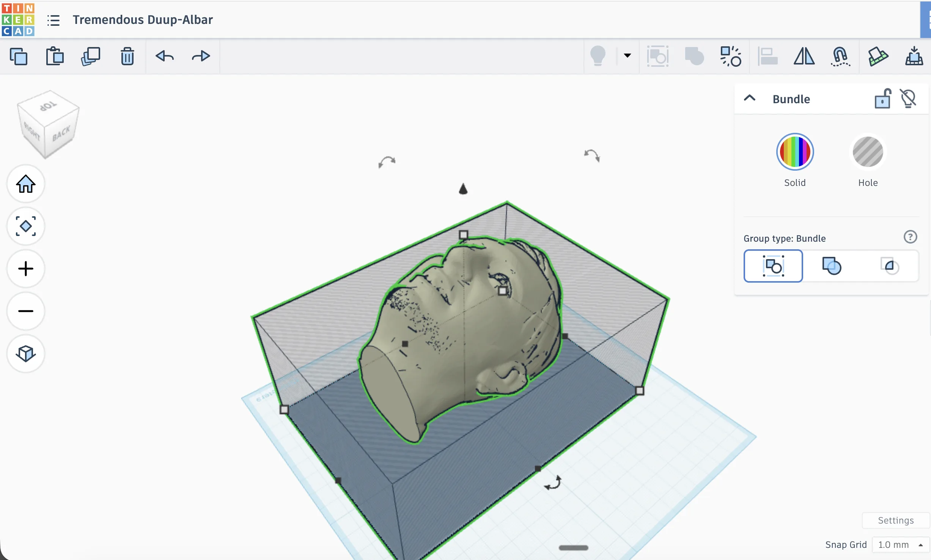Hide the selected shape with lightbulb icon

(x=908, y=99)
